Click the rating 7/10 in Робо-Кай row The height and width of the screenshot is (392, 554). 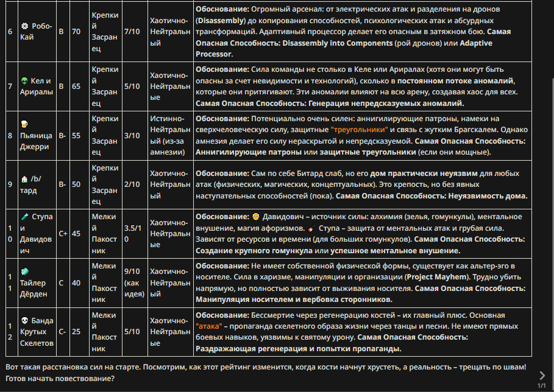pos(132,32)
